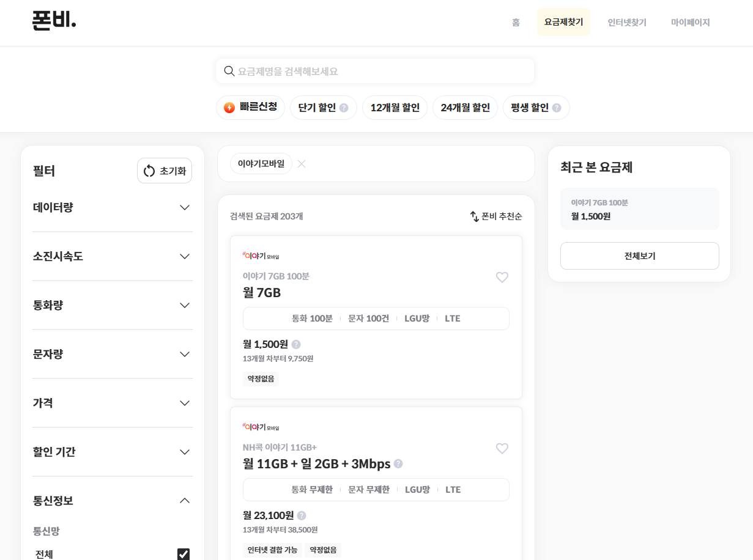Go to the 홈 menu
Image resolution: width=753 pixels, height=560 pixels.
[516, 23]
